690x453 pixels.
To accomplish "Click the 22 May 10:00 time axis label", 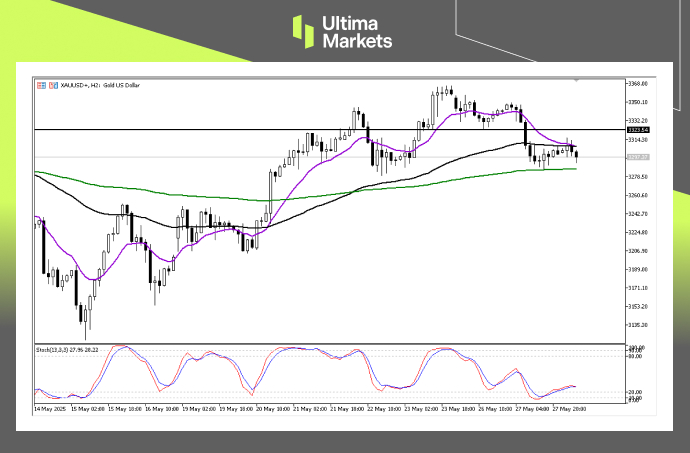I will tap(384, 409).
